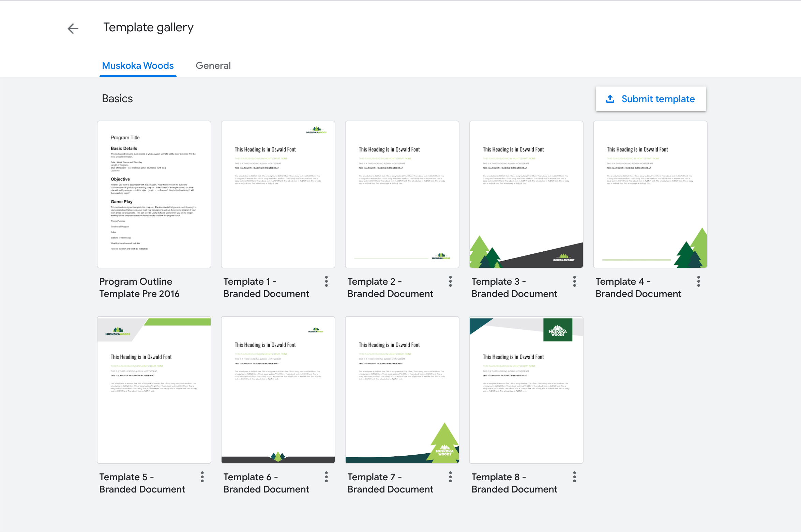
Task: Open kebab menu beside Template 8
Action: click(574, 477)
